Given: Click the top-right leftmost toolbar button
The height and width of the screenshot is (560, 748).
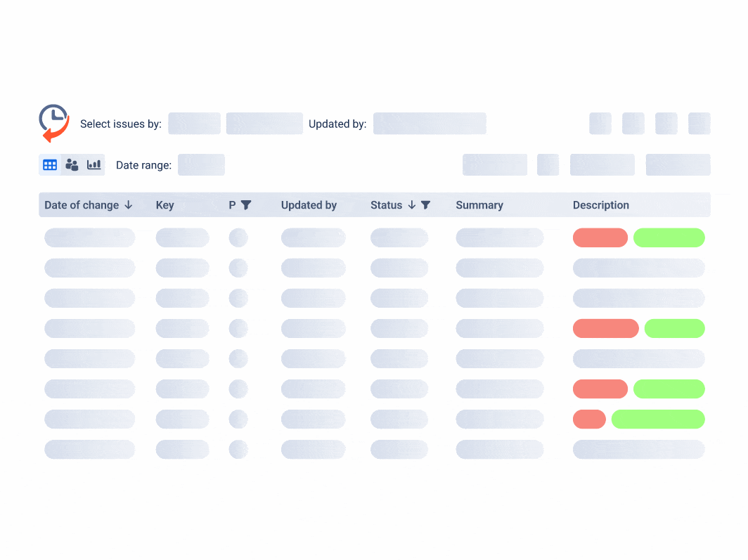Looking at the screenshot, I should (x=600, y=124).
